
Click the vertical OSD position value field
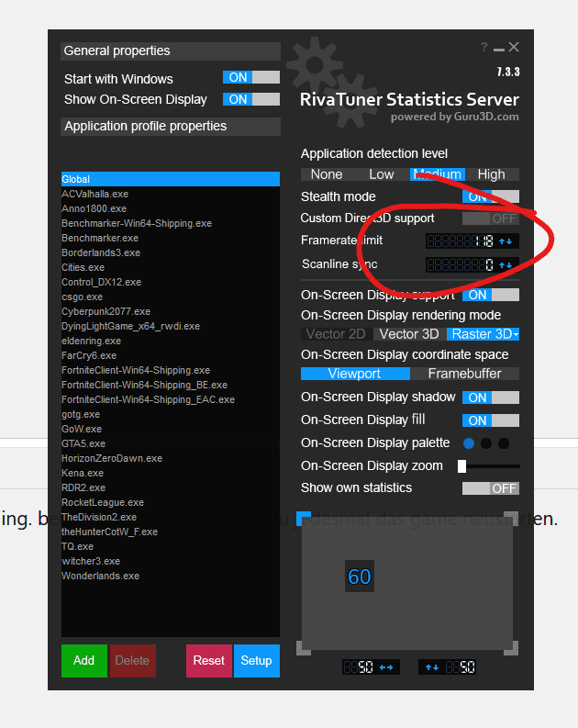point(460,667)
